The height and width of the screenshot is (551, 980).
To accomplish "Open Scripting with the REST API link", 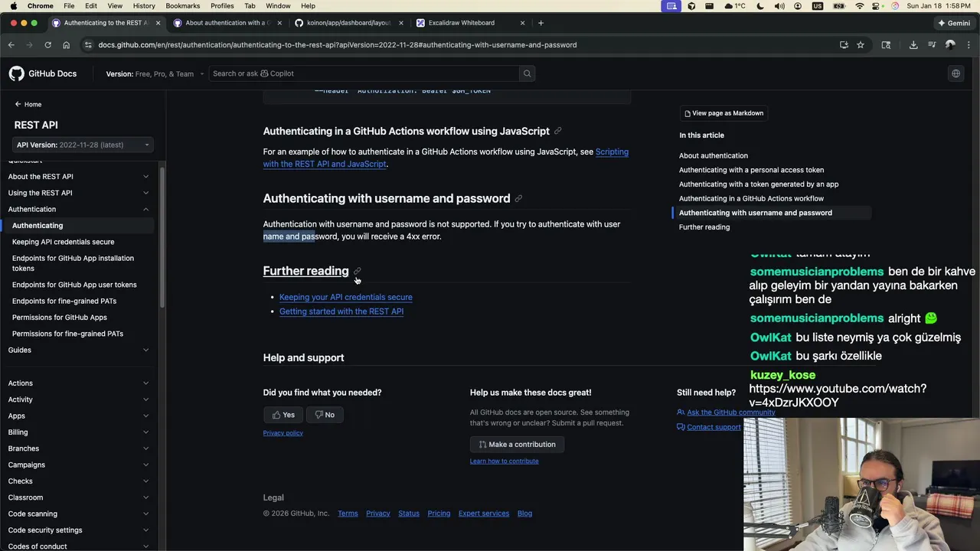I will tap(446, 158).
